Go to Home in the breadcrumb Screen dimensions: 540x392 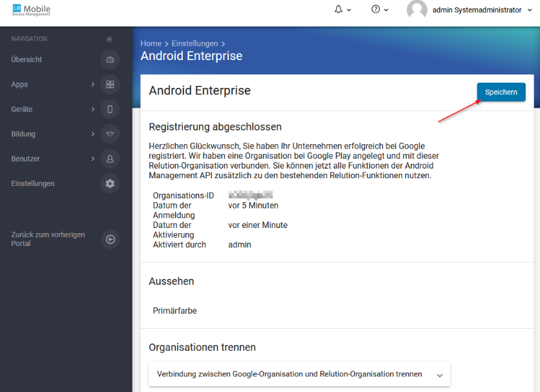[x=151, y=43]
